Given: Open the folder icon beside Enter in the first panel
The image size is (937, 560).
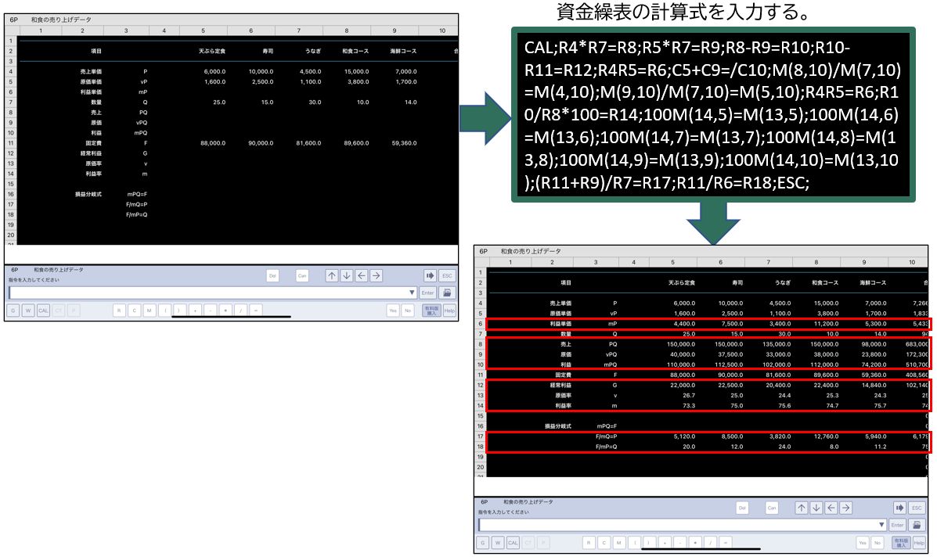Looking at the screenshot, I should (447, 293).
